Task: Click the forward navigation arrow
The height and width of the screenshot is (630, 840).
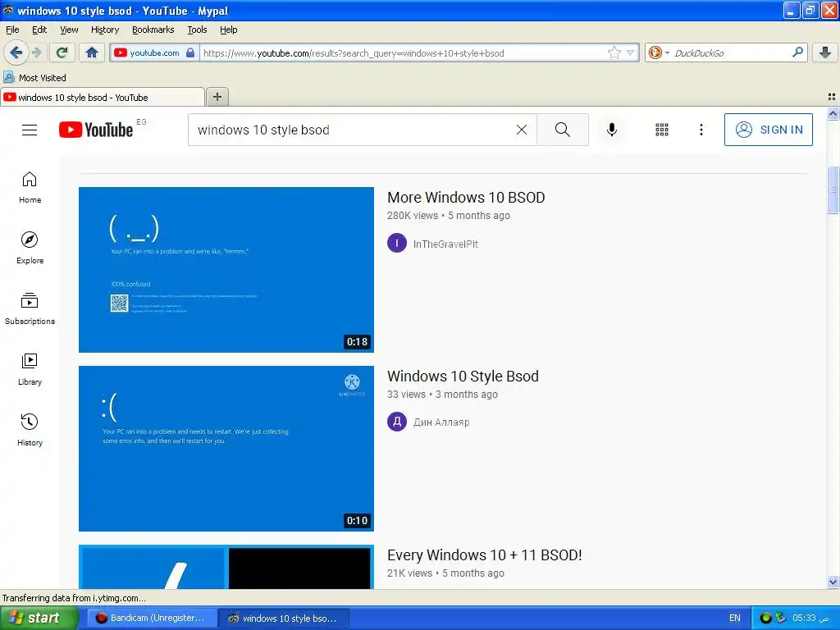Action: (37, 52)
